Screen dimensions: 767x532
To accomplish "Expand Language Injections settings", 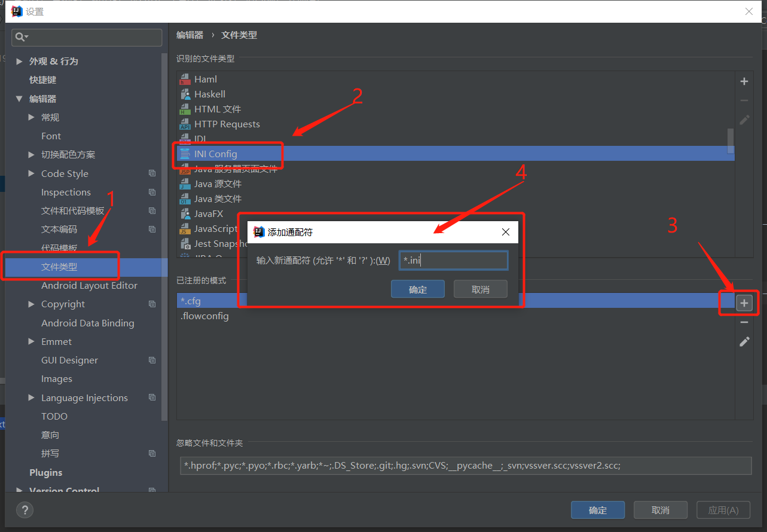I will pyautogui.click(x=32, y=398).
